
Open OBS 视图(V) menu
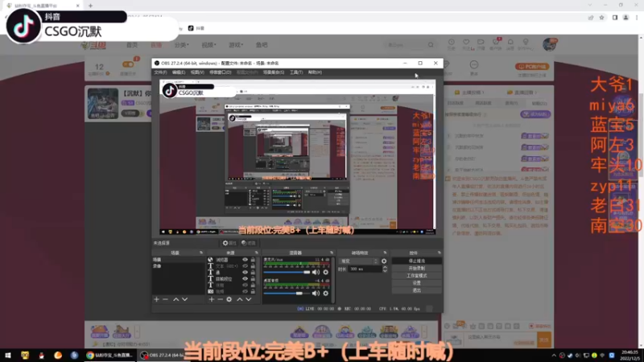197,72
